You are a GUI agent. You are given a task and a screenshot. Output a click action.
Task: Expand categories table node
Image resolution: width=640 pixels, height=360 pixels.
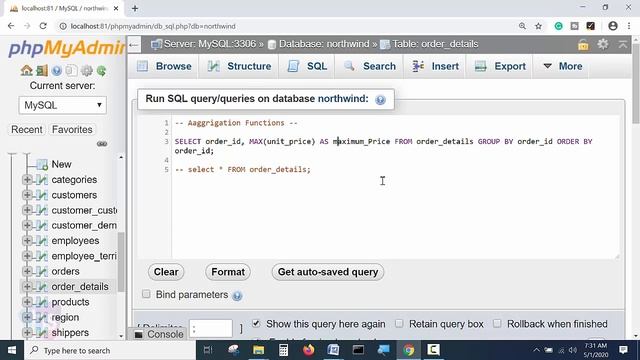pos(27,180)
